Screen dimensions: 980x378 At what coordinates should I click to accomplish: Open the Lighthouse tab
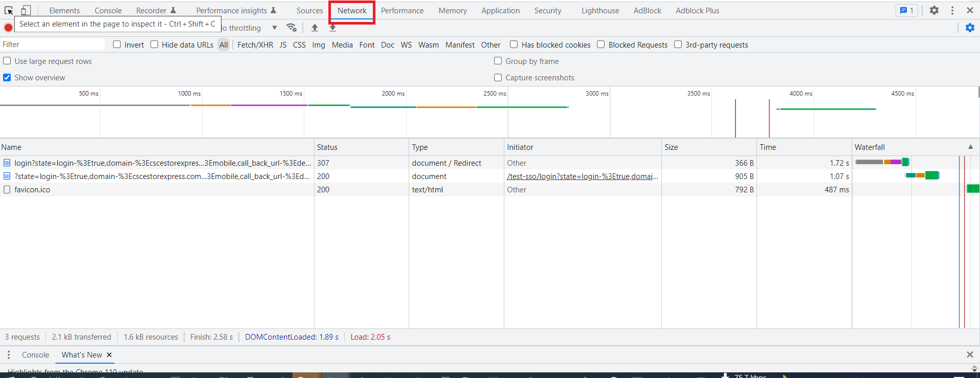point(600,10)
